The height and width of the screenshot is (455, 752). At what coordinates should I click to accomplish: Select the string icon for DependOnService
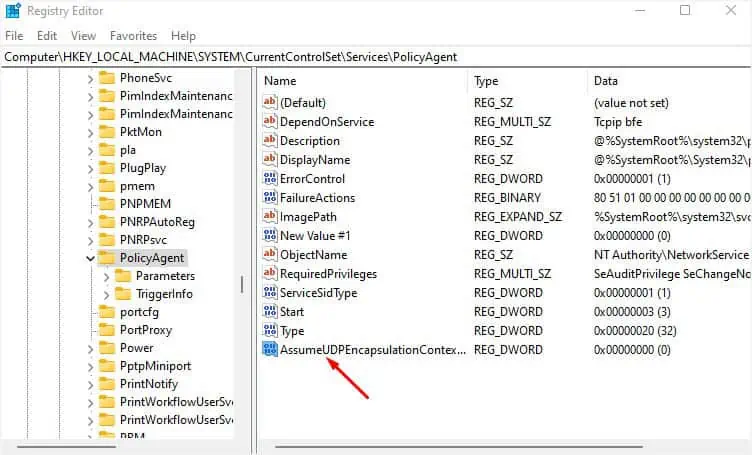(269, 121)
